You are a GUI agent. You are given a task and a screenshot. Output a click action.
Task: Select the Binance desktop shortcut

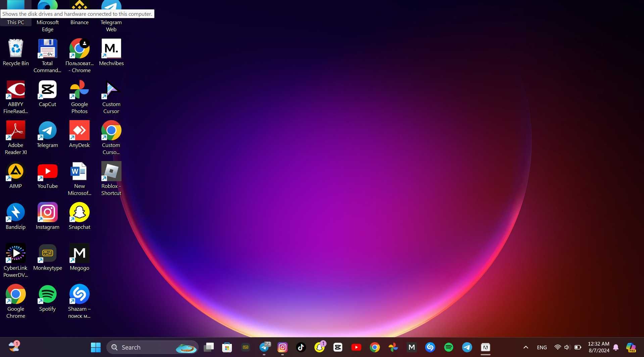point(80,13)
